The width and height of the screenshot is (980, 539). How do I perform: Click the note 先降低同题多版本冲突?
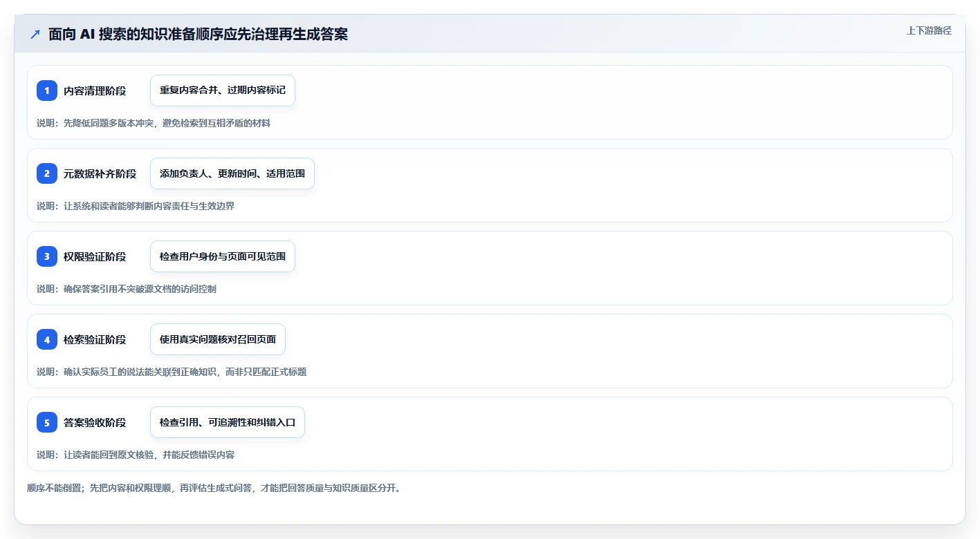coord(108,123)
